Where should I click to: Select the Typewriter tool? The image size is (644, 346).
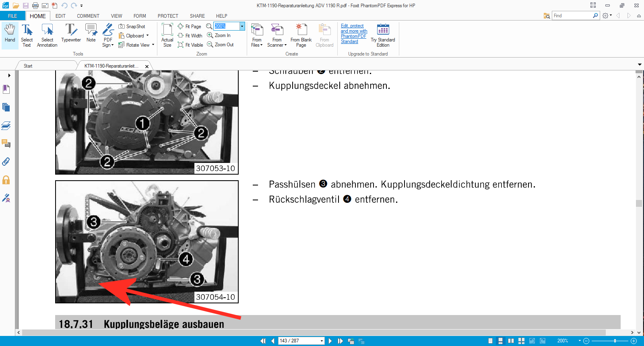[71, 34]
